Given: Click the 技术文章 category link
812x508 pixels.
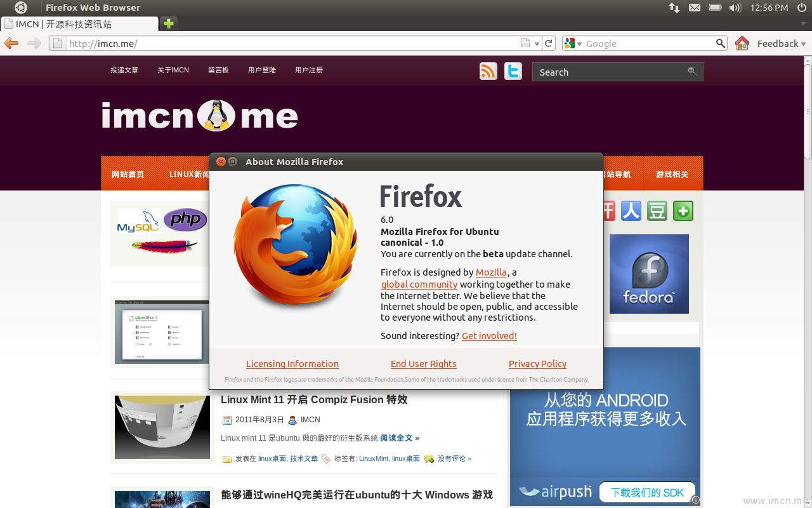Looking at the screenshot, I should coord(304,458).
